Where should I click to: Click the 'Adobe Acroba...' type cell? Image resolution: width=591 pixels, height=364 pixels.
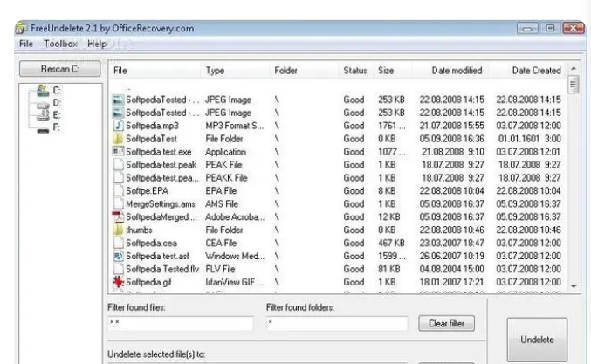pyautogui.click(x=235, y=216)
